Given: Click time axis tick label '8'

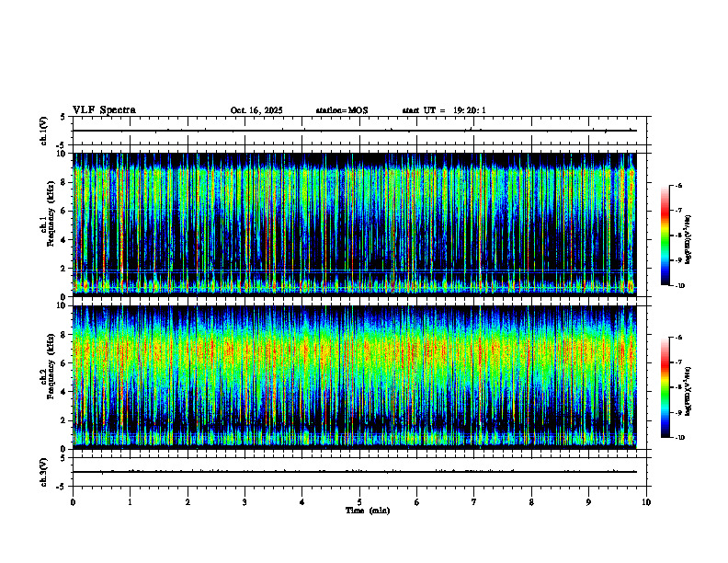Looking at the screenshot, I should point(531,502).
